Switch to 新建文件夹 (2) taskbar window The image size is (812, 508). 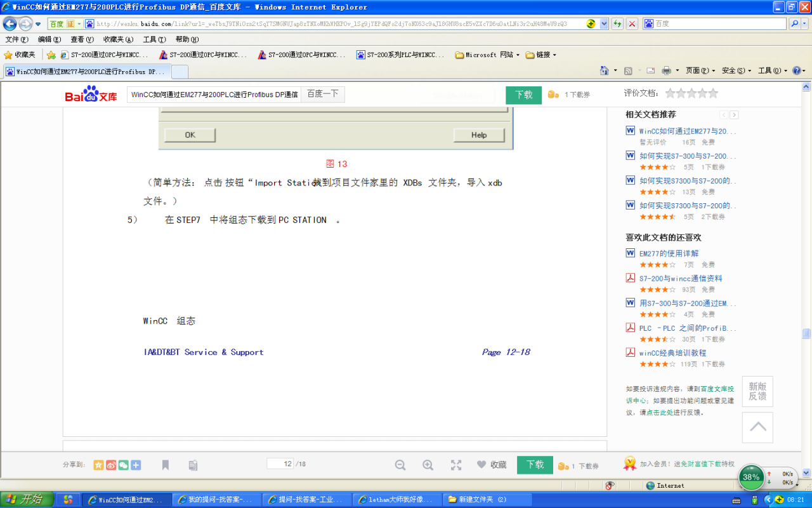click(x=487, y=500)
